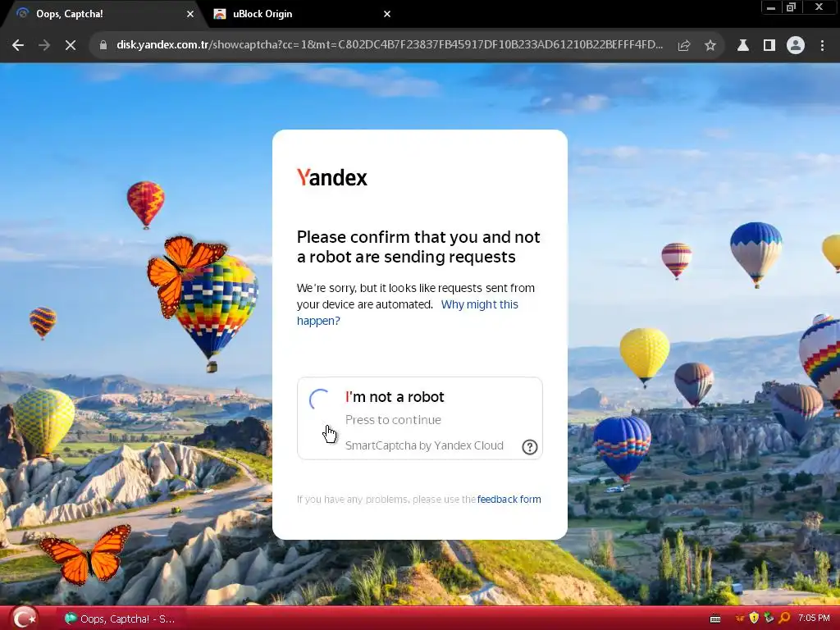Click the Press to continue text
The width and height of the screenshot is (840, 630).
point(393,420)
